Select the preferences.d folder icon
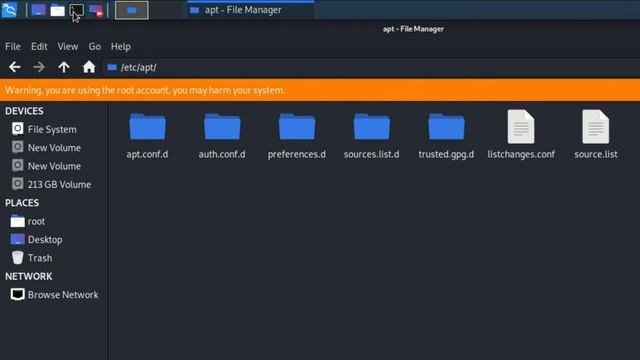The height and width of the screenshot is (360, 640). 297,127
